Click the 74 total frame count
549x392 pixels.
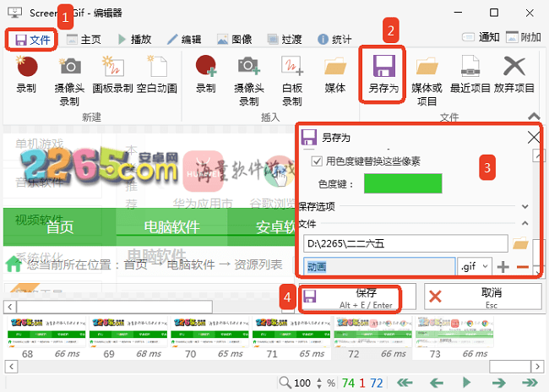tap(348, 383)
